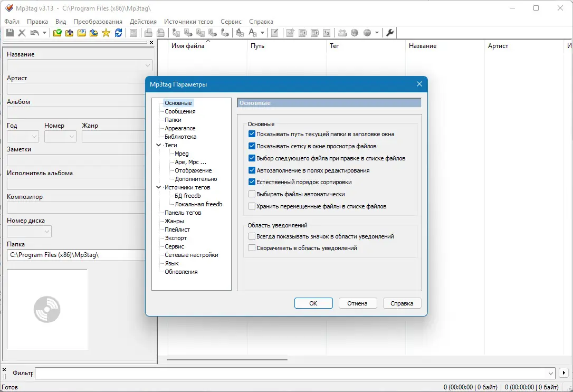
Task: Click the add directory folder plus icon
Action: (69, 33)
